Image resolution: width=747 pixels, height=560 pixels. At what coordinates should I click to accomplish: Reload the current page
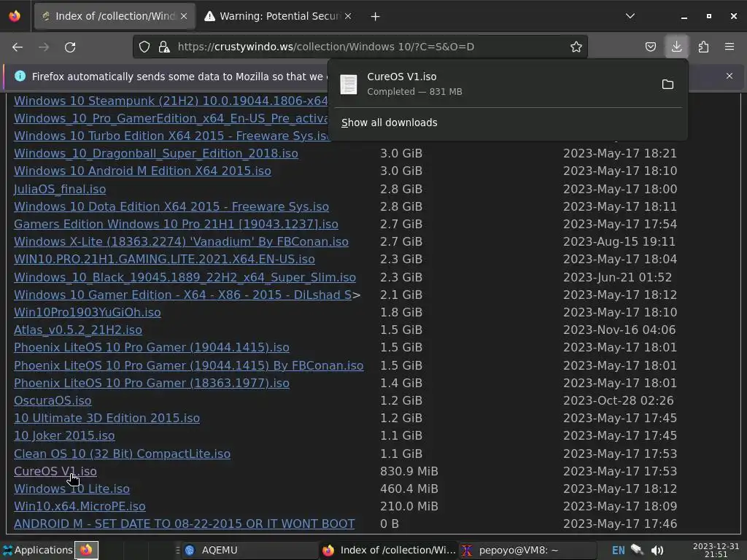[x=70, y=47]
